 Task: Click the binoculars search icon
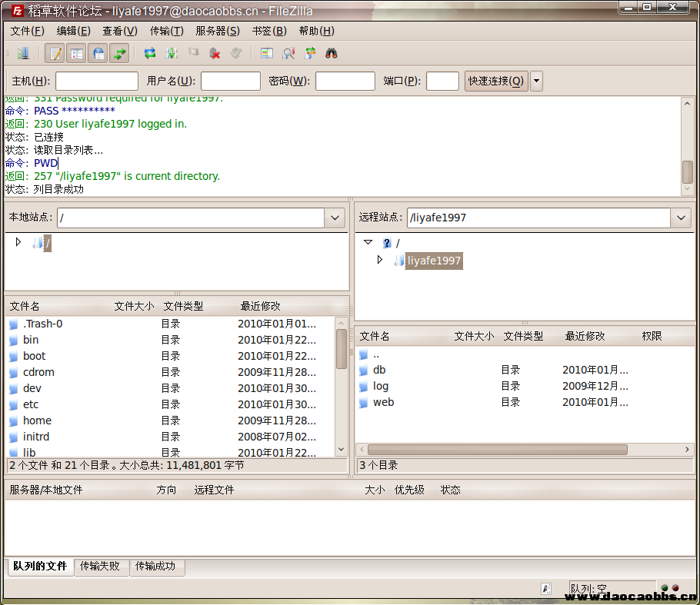pyautogui.click(x=332, y=53)
